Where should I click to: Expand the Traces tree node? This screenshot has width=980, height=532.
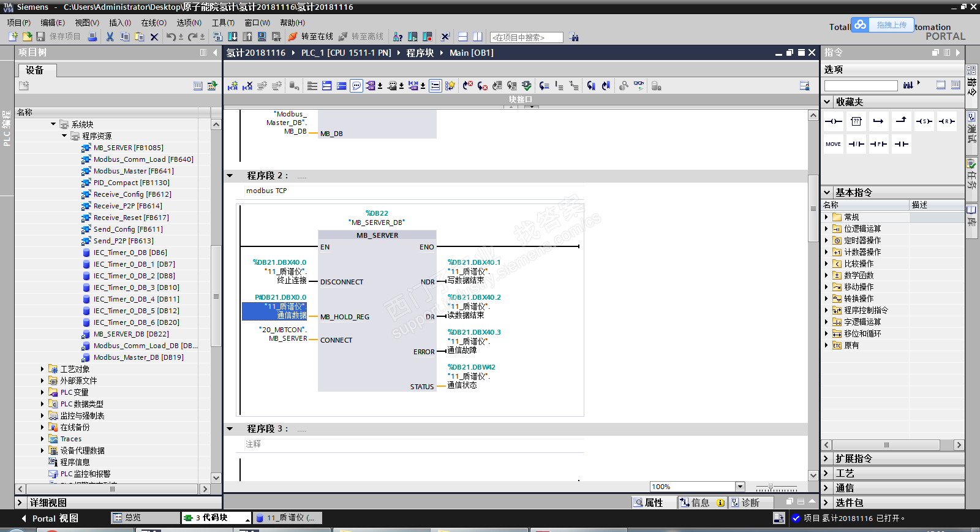point(42,439)
